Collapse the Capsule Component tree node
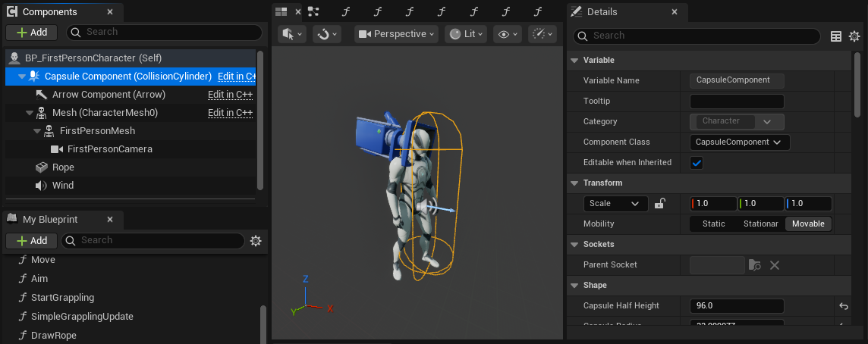 point(21,77)
